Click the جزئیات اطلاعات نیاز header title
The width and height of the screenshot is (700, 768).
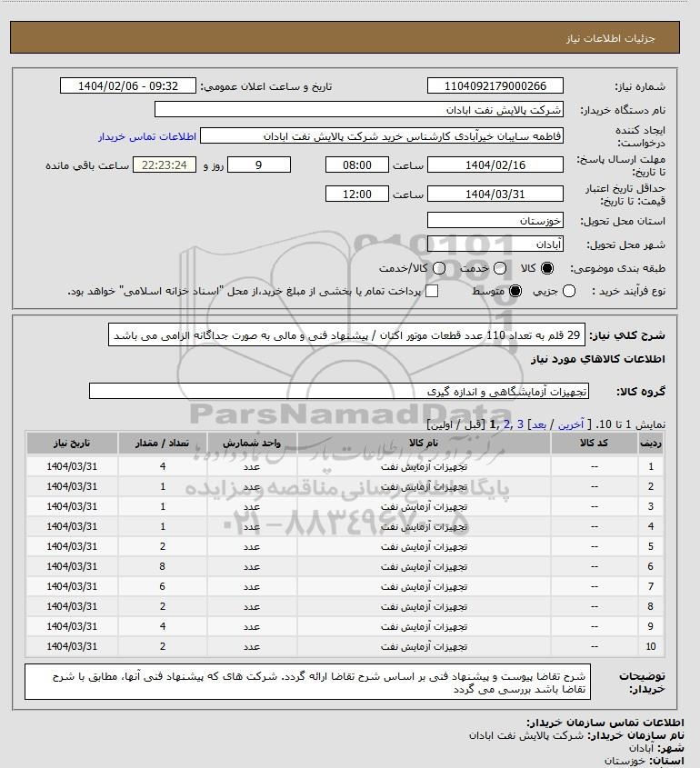click(x=610, y=38)
